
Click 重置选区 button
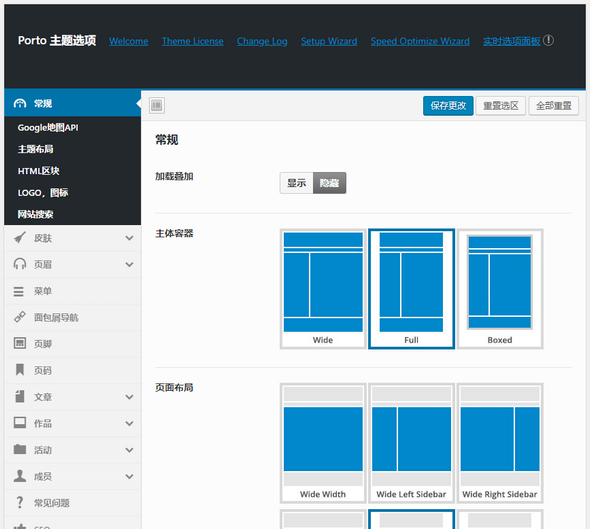[x=500, y=106]
